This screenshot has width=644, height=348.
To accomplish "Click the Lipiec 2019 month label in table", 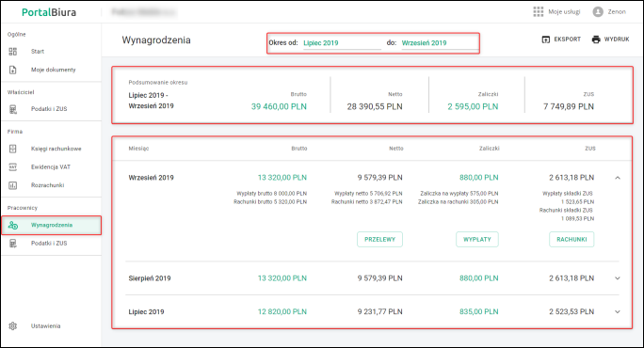I will [146, 312].
